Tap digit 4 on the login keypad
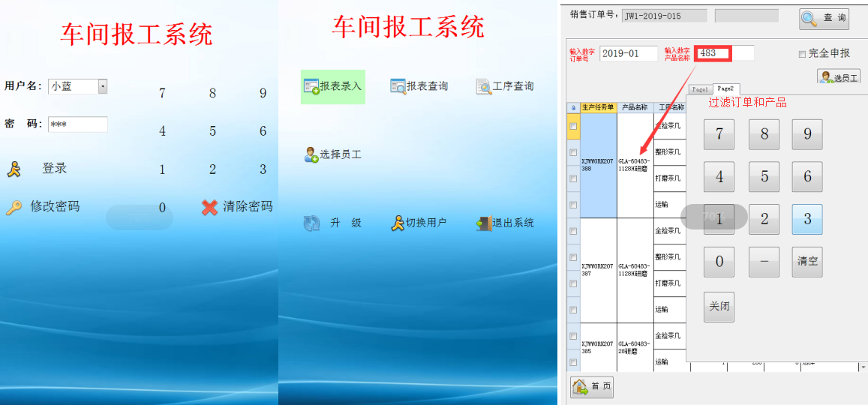Viewport: 868px width, 405px height. [161, 131]
